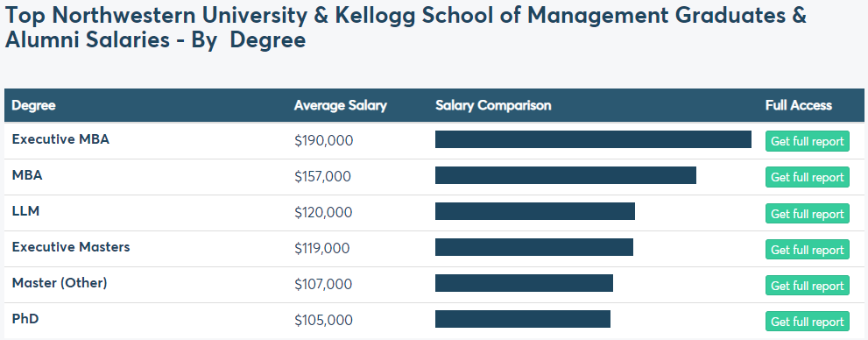The height and width of the screenshot is (340, 868).
Task: Get full report for Master (Other)
Action: [x=807, y=286]
